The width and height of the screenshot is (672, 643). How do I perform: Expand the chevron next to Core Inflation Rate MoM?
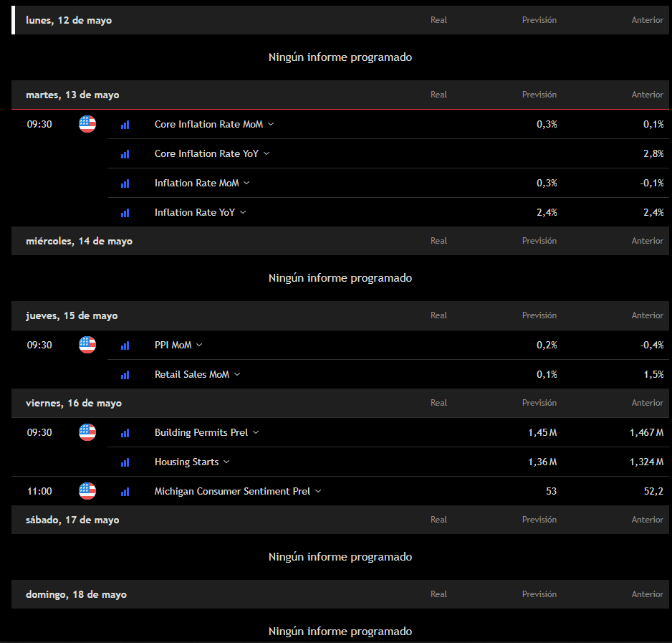(x=271, y=124)
